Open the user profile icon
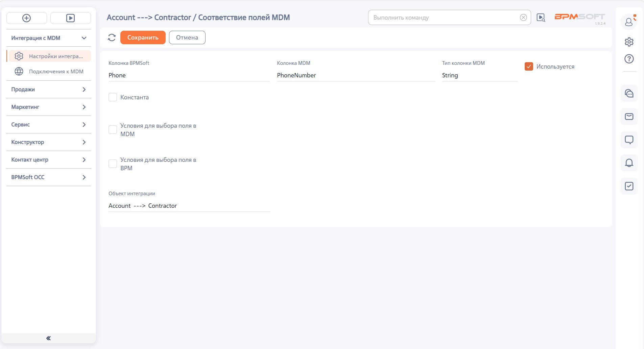The height and width of the screenshot is (349, 644). (629, 22)
